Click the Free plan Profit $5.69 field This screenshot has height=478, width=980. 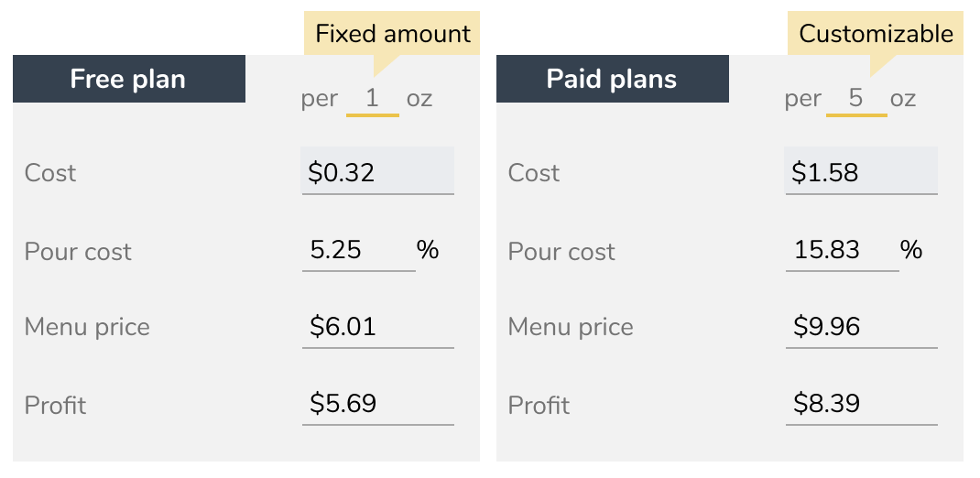pyautogui.click(x=378, y=405)
